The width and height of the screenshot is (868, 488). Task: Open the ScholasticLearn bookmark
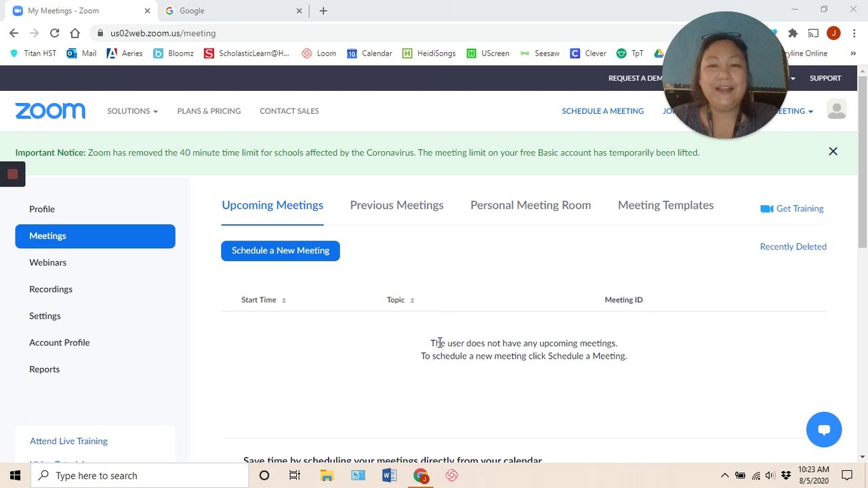(247, 53)
